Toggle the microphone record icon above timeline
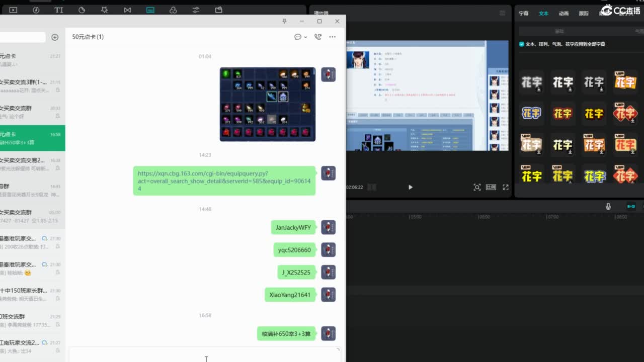Image resolution: width=644 pixels, height=362 pixels. (x=608, y=206)
